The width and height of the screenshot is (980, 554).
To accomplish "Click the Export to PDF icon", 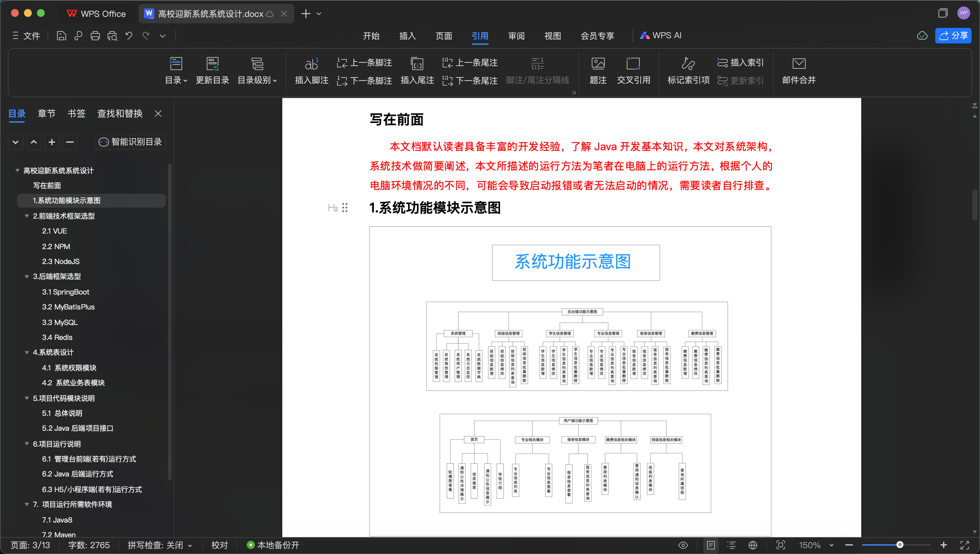I will 78,36.
